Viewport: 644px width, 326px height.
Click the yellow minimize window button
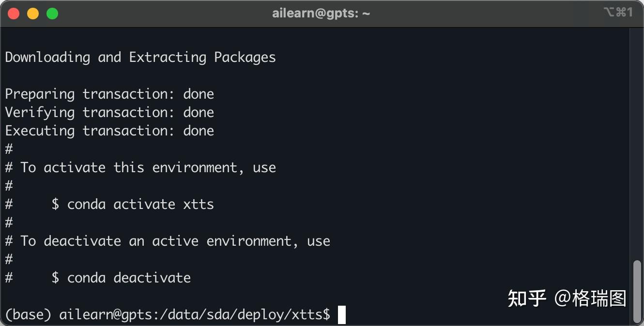click(x=33, y=14)
